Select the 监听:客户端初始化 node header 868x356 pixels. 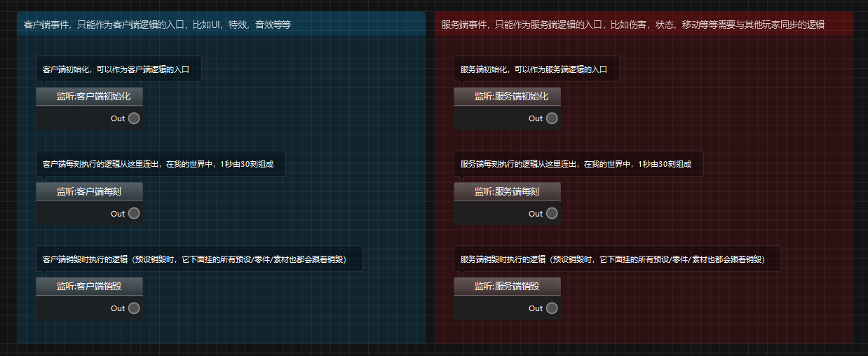(89, 97)
